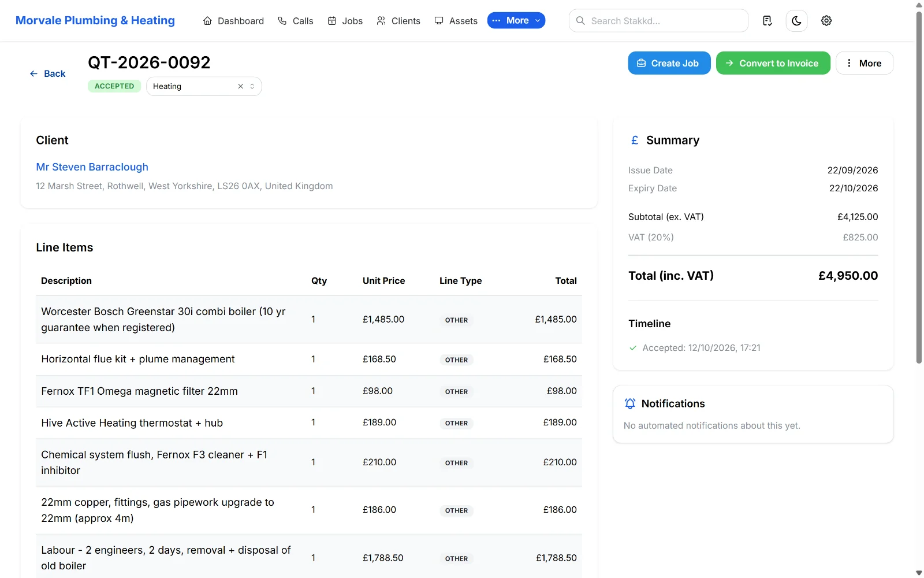Click the Worcester Bosch Greenstar boiler description
The width and height of the screenshot is (924, 578).
[x=163, y=320]
